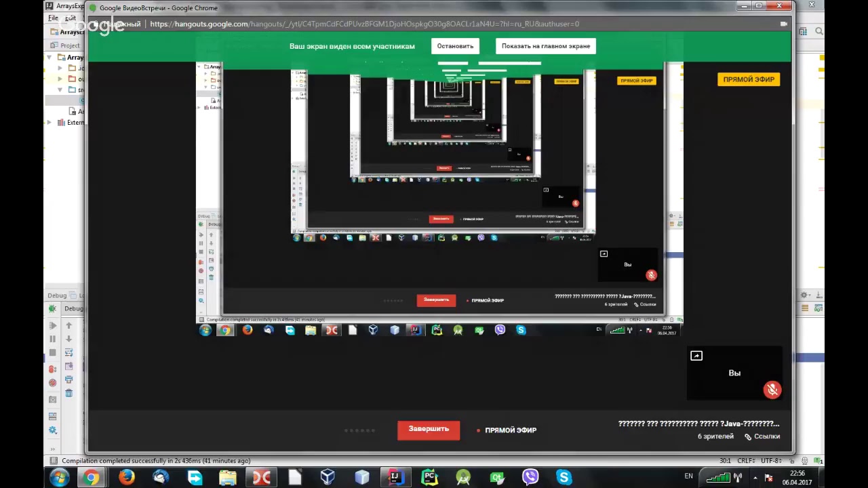Image resolution: width=868 pixels, height=488 pixels.
Task: Click the Остановить screen sharing button
Action: [455, 46]
